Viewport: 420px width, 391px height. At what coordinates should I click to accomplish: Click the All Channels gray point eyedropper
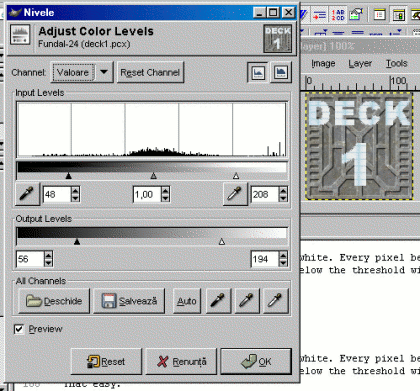247,301
